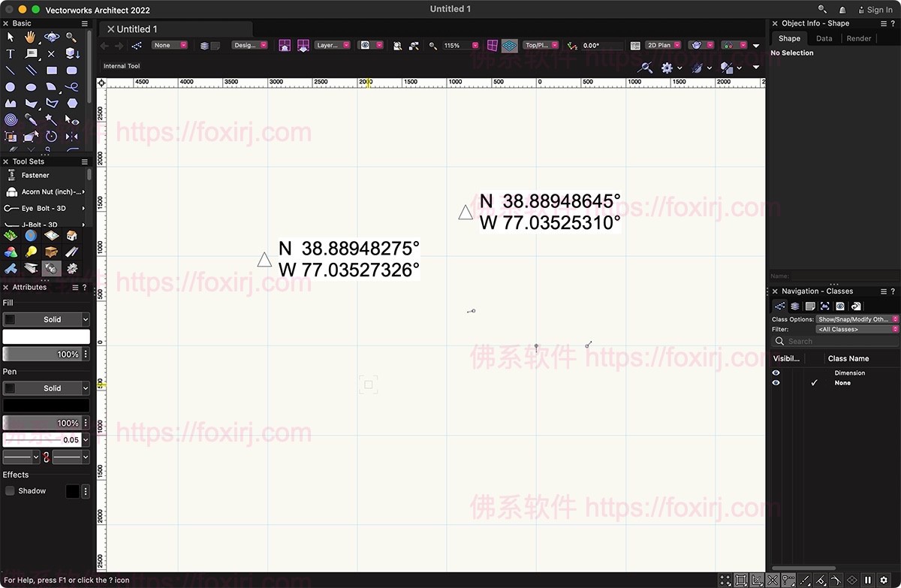Select the Circle tool
The height and width of the screenshot is (588, 901).
(x=11, y=86)
